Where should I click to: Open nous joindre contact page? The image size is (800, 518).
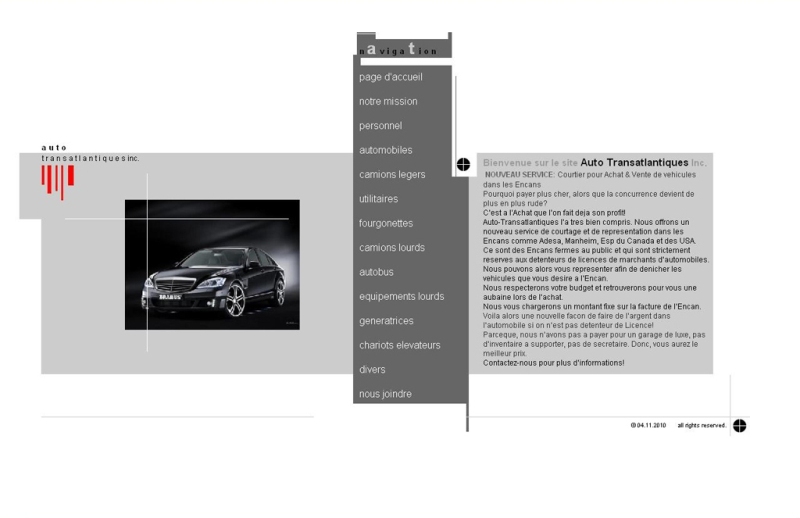click(x=385, y=394)
